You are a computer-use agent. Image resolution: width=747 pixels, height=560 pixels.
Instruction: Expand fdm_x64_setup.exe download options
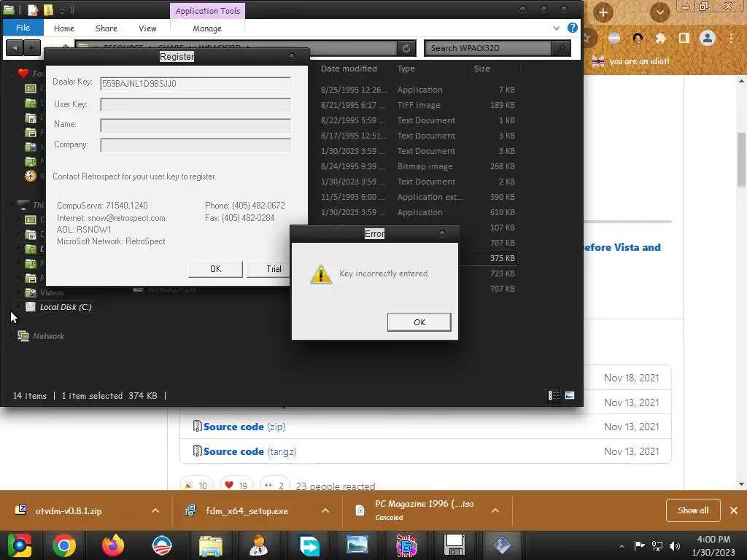[325, 510]
